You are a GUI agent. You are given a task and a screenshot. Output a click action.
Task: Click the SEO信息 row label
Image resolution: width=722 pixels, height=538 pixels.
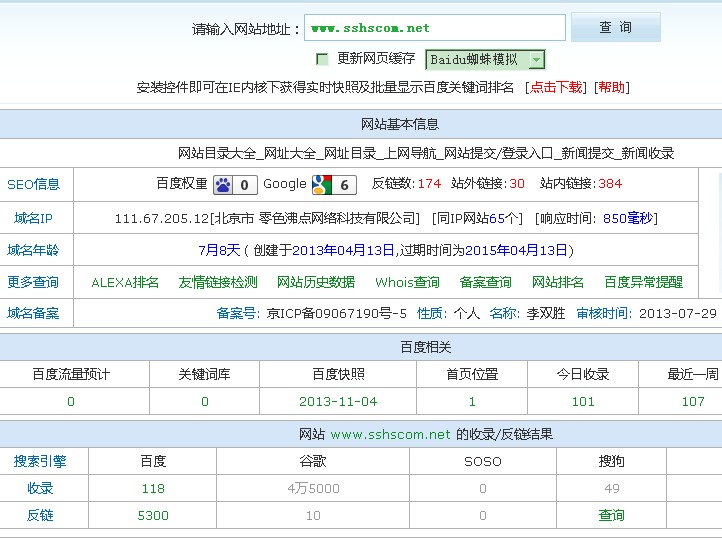click(x=34, y=184)
